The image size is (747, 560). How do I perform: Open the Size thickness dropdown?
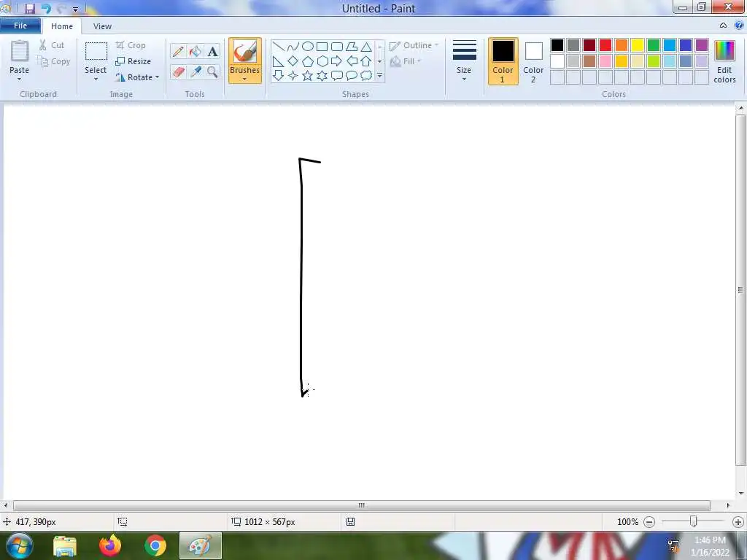point(464,61)
